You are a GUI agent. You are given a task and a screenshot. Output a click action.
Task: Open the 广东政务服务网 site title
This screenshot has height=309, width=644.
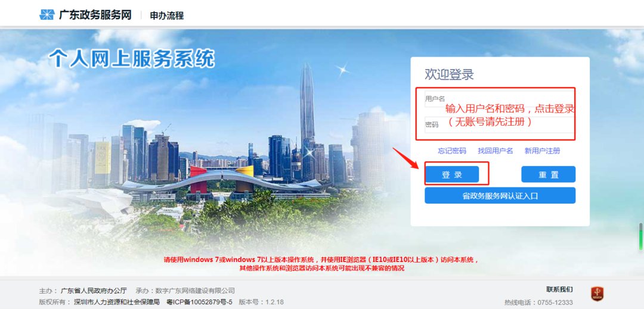coord(95,15)
